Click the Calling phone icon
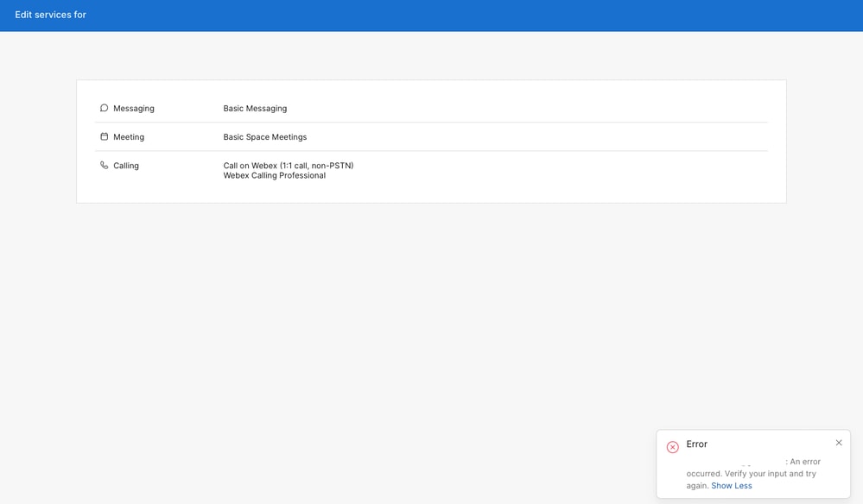The width and height of the screenshot is (863, 504). tap(104, 165)
